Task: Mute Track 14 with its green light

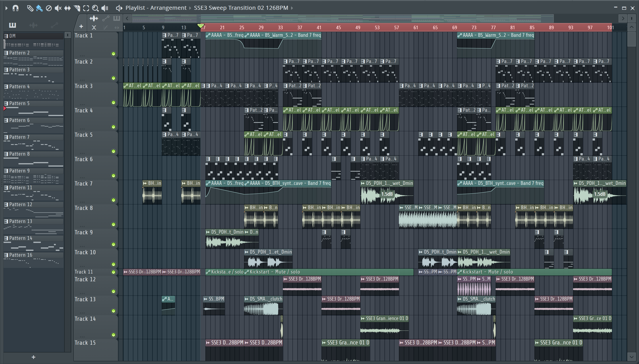Action: click(x=113, y=335)
